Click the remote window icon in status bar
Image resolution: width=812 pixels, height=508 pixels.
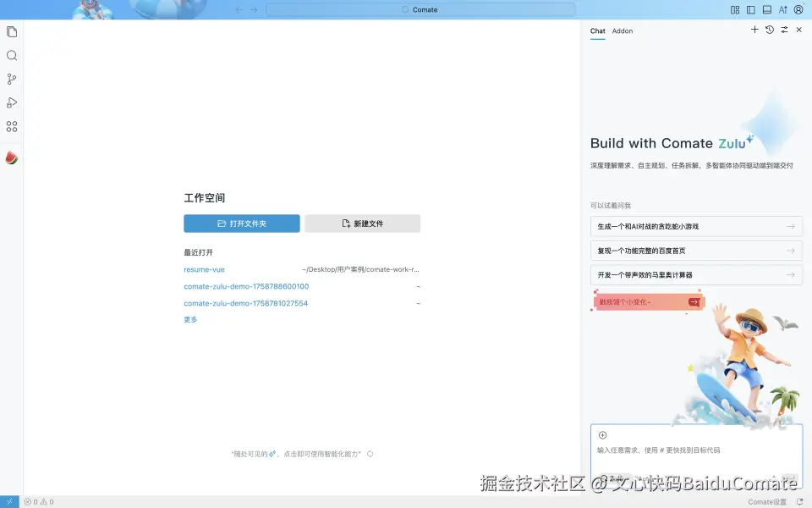click(x=9, y=502)
